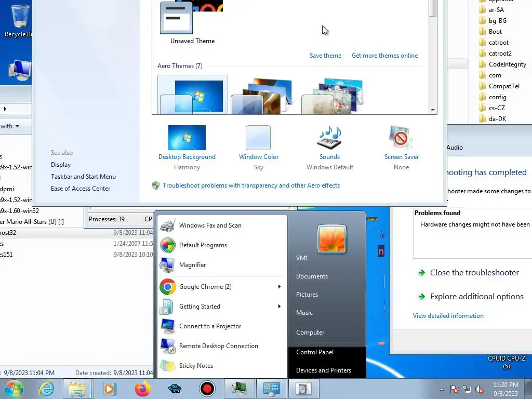Viewport: 532px width, 399px height.
Task: Open Devices and Printers
Action: click(323, 370)
